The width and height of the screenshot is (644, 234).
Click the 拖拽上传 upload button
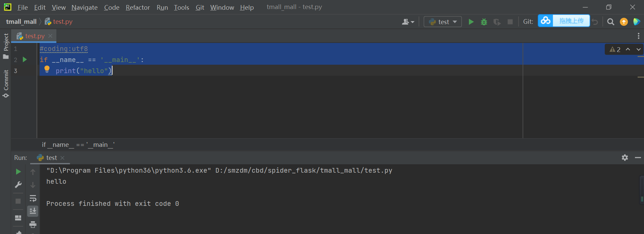(571, 21)
